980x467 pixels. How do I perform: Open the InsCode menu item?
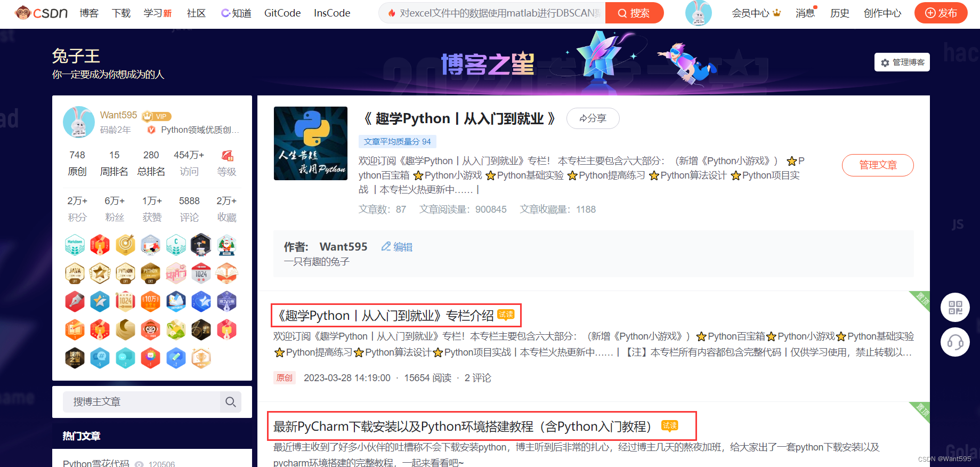point(332,13)
